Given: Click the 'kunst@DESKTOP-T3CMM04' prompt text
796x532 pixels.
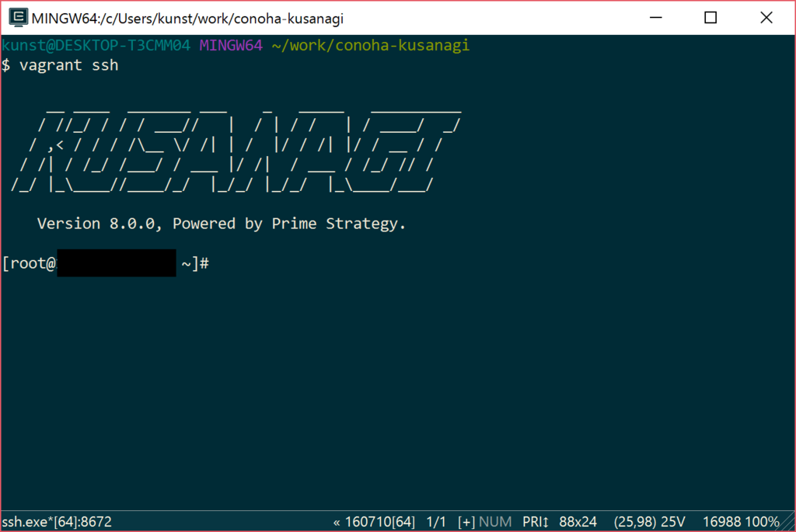Looking at the screenshot, I should point(96,45).
